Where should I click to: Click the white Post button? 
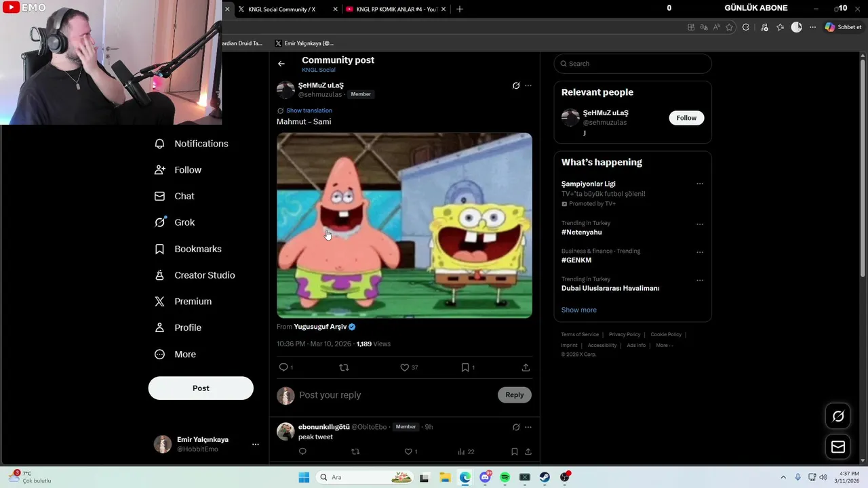coord(201,388)
